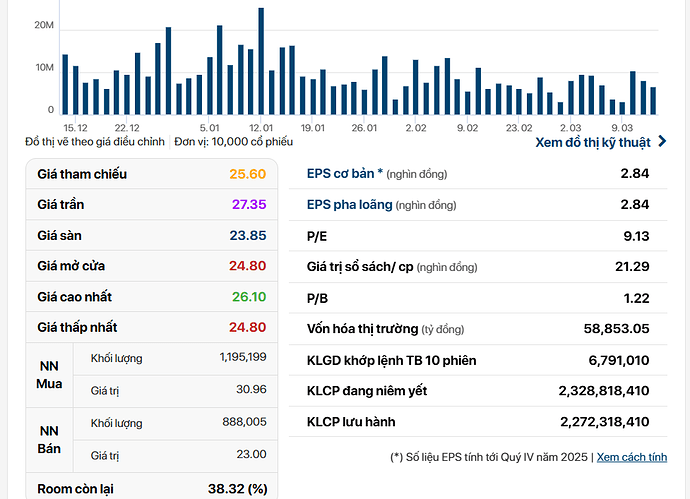Click the EPS pha loãng label

coord(350,205)
